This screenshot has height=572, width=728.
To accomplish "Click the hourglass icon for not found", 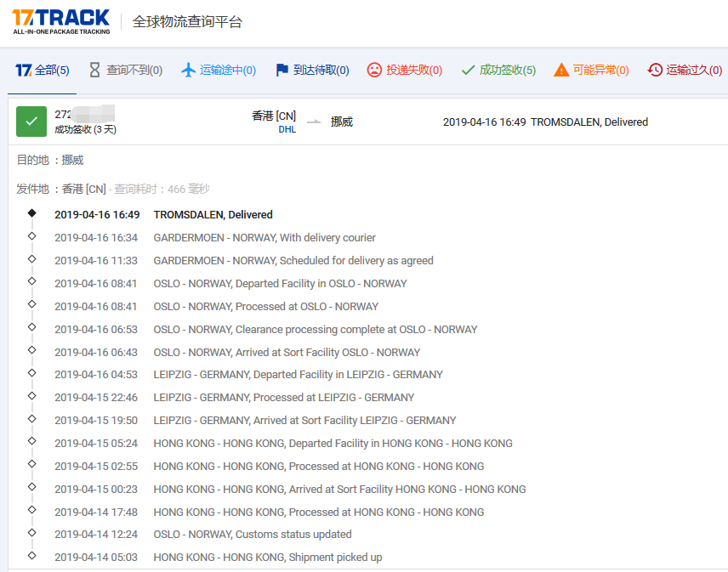I will 94,70.
